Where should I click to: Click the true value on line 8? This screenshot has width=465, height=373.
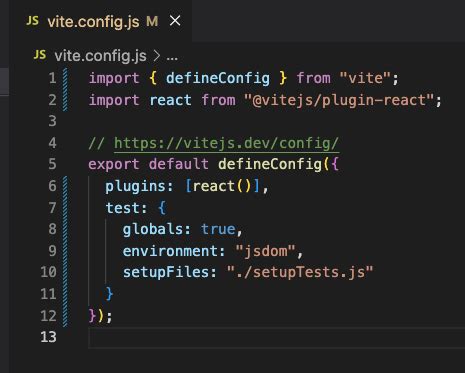pyautogui.click(x=218, y=229)
